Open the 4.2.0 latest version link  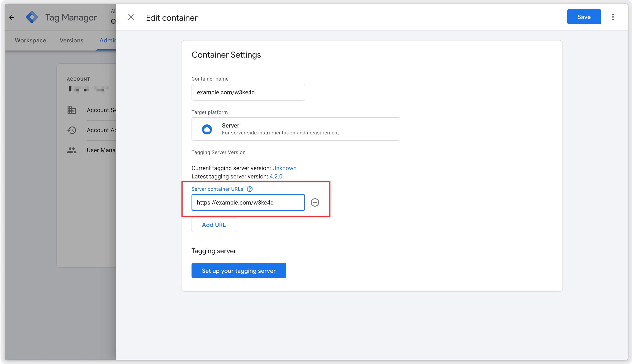pos(276,177)
